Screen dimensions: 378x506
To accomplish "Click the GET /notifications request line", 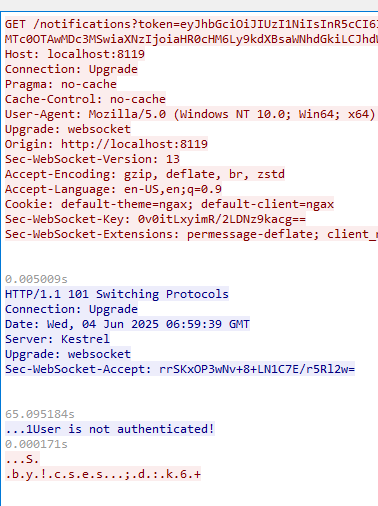I will pyautogui.click(x=191, y=24).
